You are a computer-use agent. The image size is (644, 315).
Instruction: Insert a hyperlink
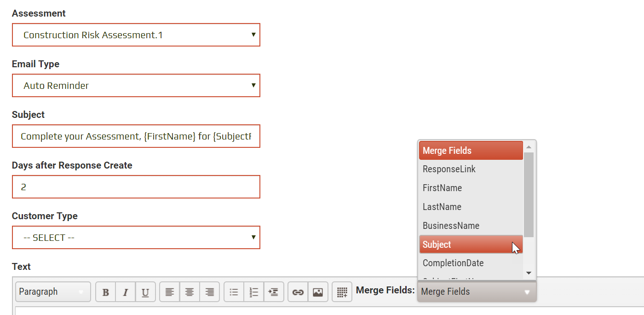click(298, 292)
